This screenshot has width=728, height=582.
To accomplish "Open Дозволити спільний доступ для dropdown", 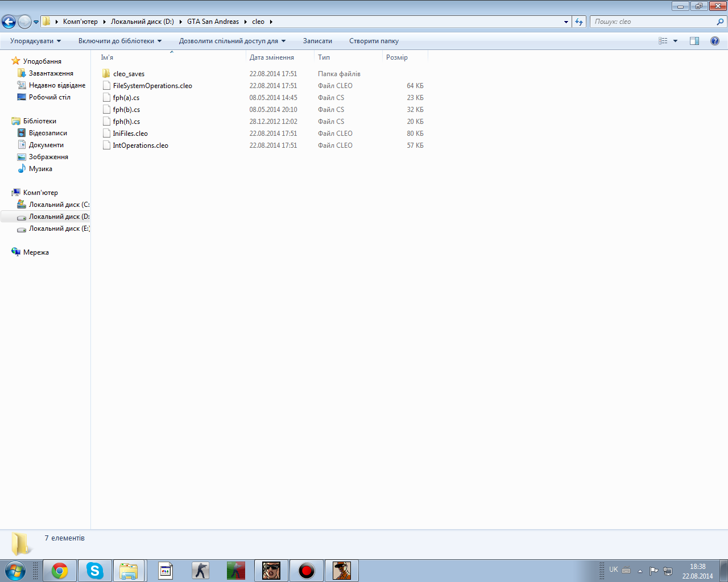I will click(x=232, y=41).
